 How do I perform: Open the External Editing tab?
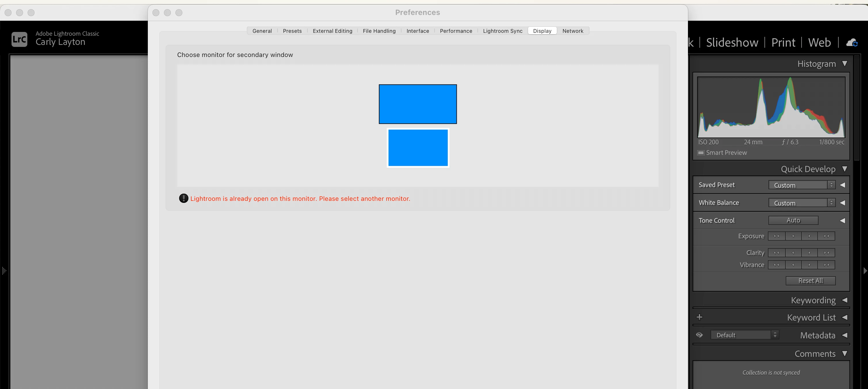tap(332, 31)
